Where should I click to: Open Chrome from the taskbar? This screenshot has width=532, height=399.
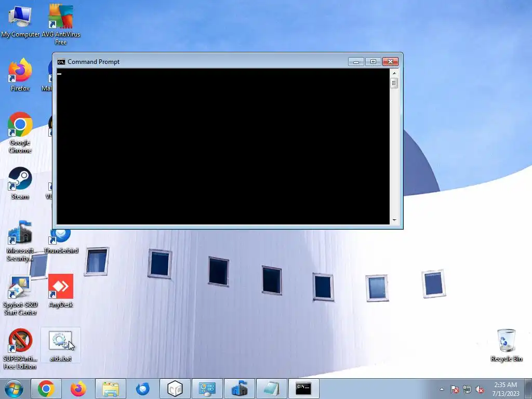(x=46, y=389)
